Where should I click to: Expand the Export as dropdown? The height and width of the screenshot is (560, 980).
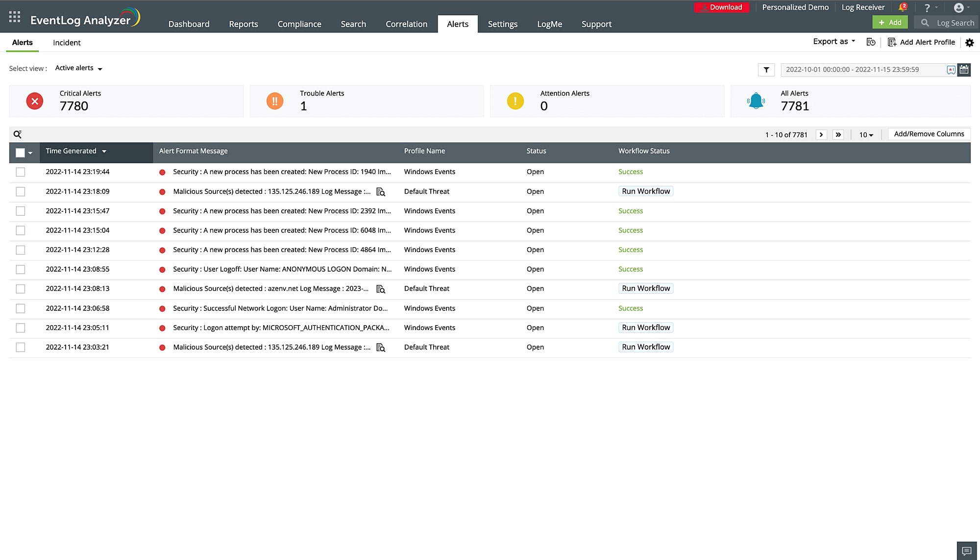point(833,41)
